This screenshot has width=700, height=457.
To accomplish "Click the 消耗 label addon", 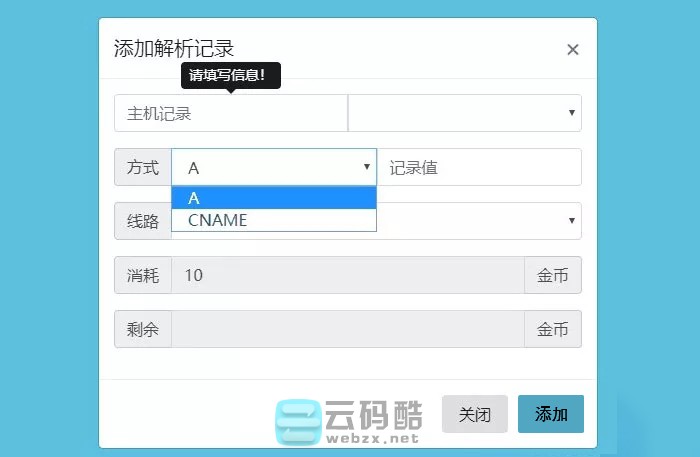I will [143, 275].
